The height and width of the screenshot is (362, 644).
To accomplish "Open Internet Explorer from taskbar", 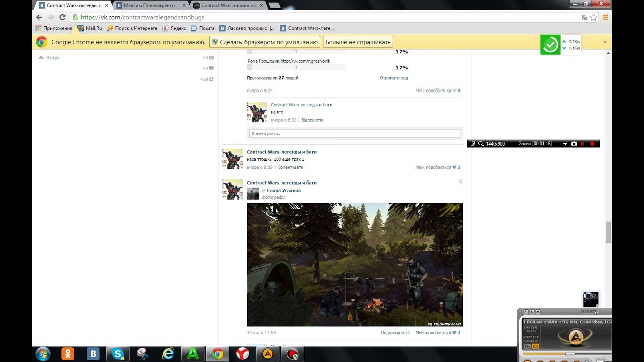I will click(x=168, y=354).
